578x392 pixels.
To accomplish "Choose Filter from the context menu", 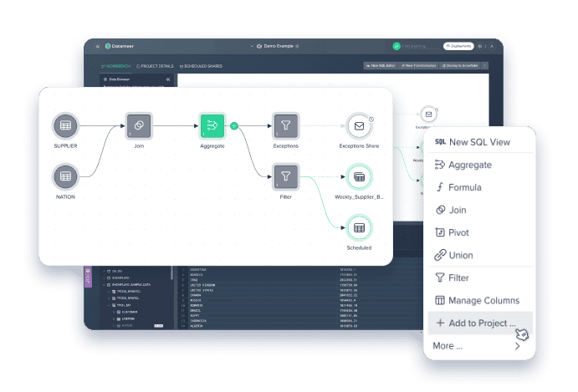I will click(x=480, y=277).
